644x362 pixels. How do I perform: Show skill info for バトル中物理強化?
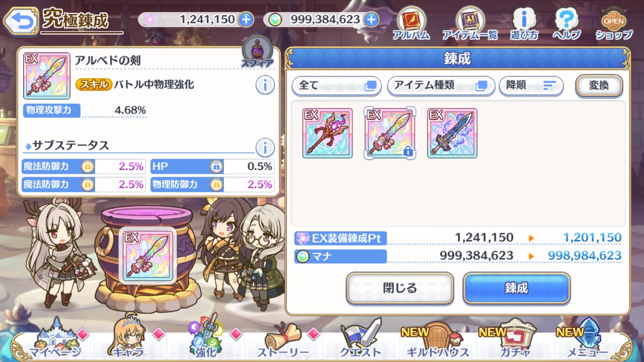coord(265,85)
